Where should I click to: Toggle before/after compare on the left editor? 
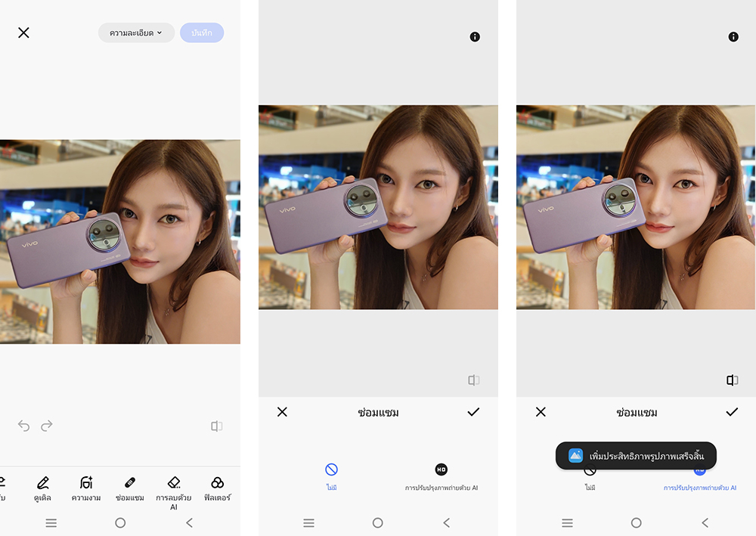[217, 426]
